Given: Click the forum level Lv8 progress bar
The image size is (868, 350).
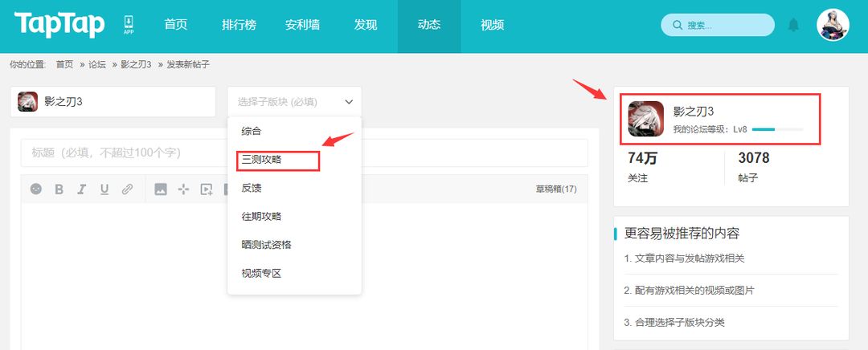Looking at the screenshot, I should [x=777, y=129].
